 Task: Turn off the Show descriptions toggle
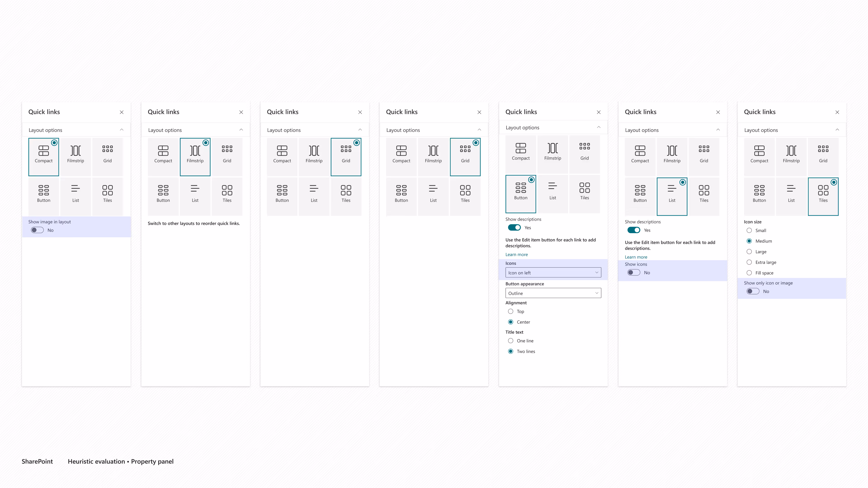[x=514, y=227]
